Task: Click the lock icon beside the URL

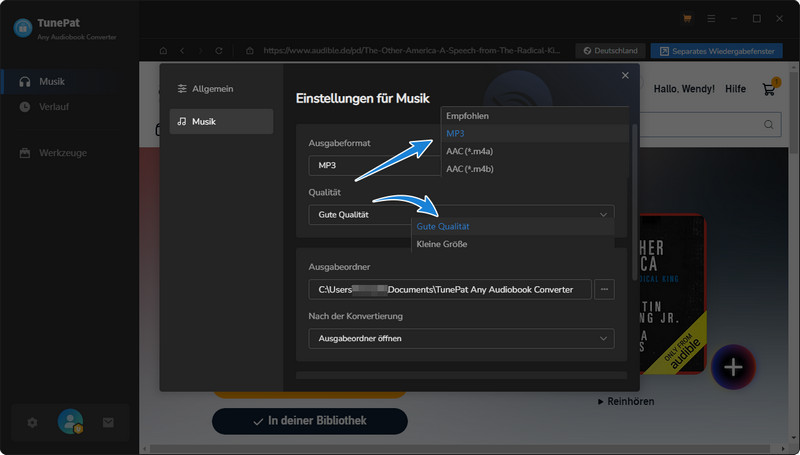Action: pyautogui.click(x=250, y=50)
